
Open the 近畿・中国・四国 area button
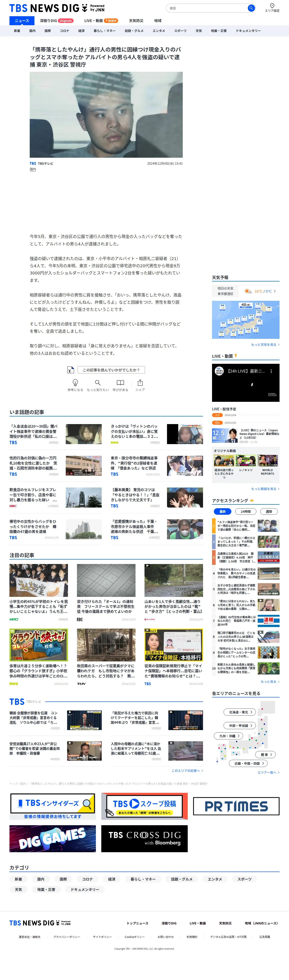(248, 763)
